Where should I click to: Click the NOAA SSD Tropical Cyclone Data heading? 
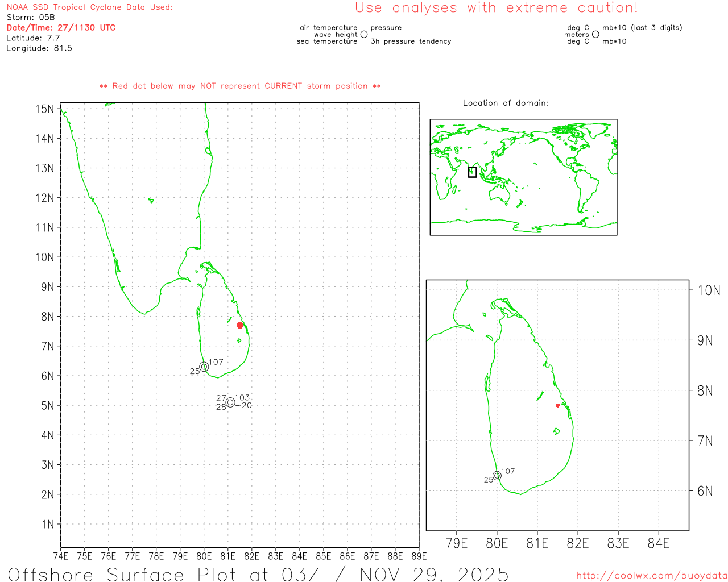(x=89, y=7)
